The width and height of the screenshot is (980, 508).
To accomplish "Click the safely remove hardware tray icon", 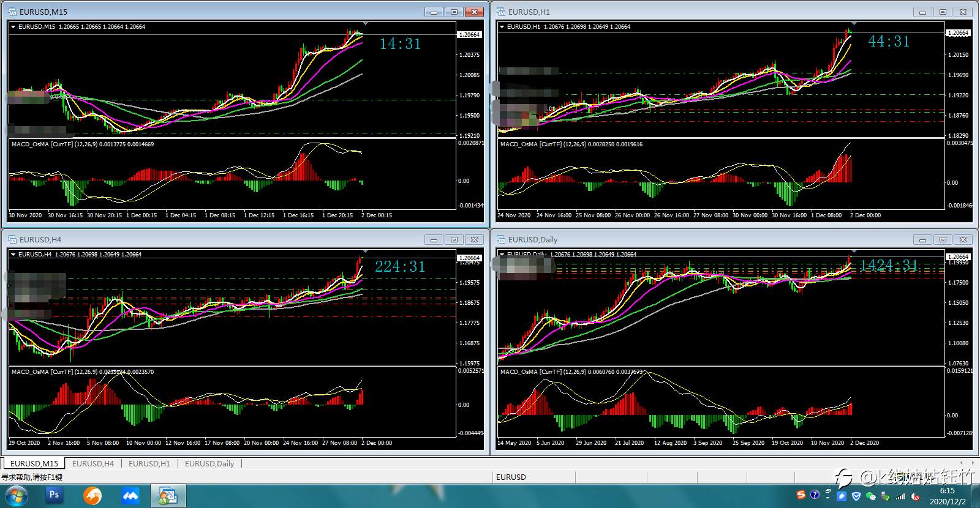I will (x=886, y=496).
